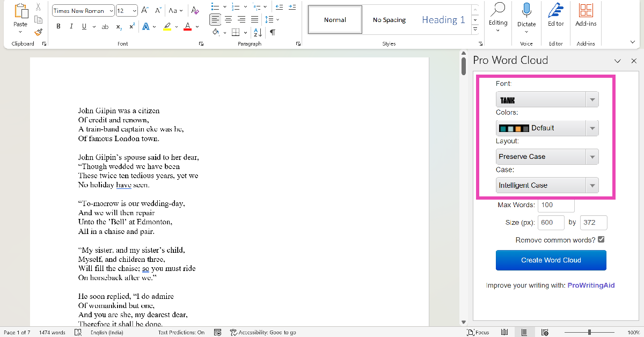644x337 pixels.
Task: Click the zoom slider in status bar
Action: click(x=589, y=333)
